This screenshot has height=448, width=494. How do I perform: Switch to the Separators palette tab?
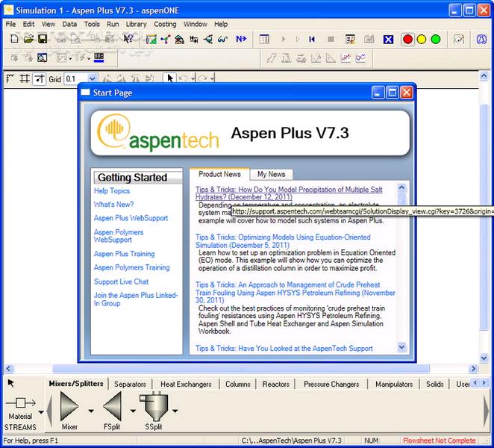click(130, 384)
